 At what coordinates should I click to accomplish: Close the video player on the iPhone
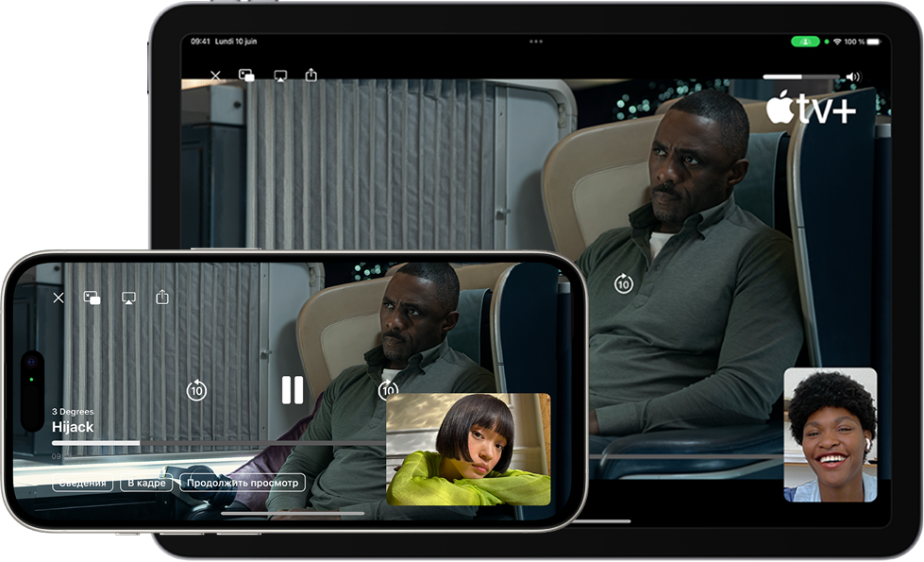(59, 298)
